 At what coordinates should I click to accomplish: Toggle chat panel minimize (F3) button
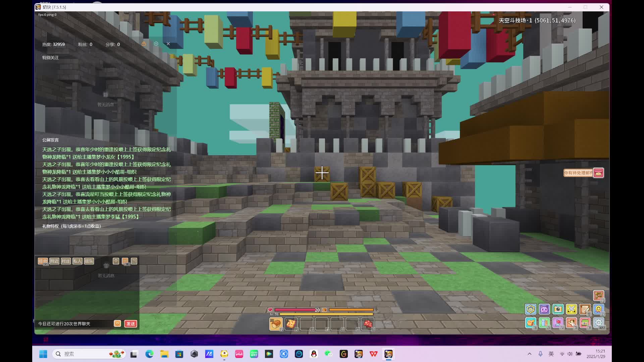point(125,261)
